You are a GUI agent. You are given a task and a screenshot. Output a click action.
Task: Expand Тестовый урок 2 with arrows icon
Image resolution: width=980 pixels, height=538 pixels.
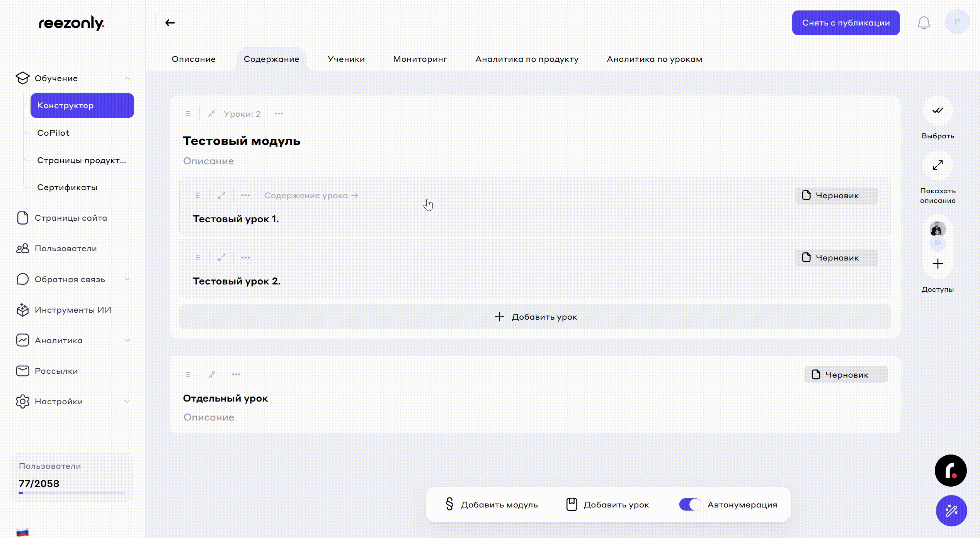click(221, 257)
